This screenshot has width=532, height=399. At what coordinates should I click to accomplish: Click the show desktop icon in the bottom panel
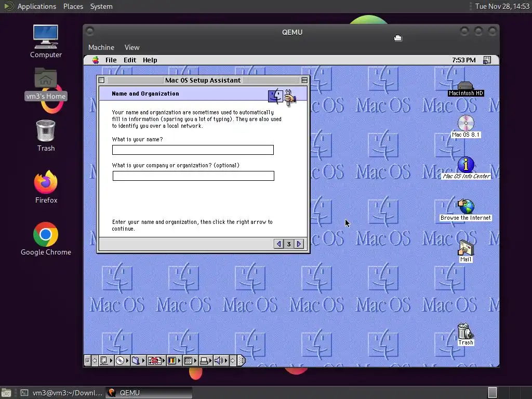6,393
